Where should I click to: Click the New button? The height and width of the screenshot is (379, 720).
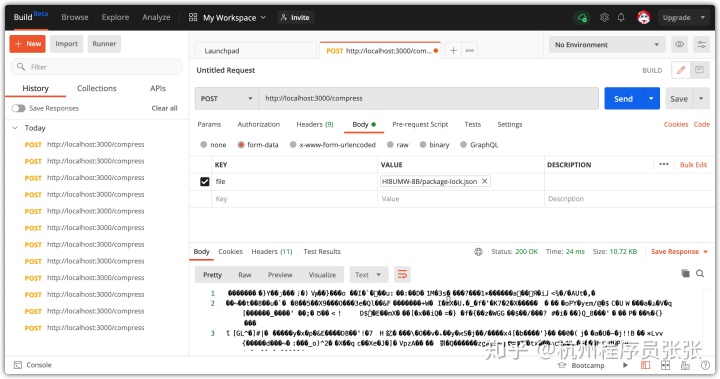(28, 44)
